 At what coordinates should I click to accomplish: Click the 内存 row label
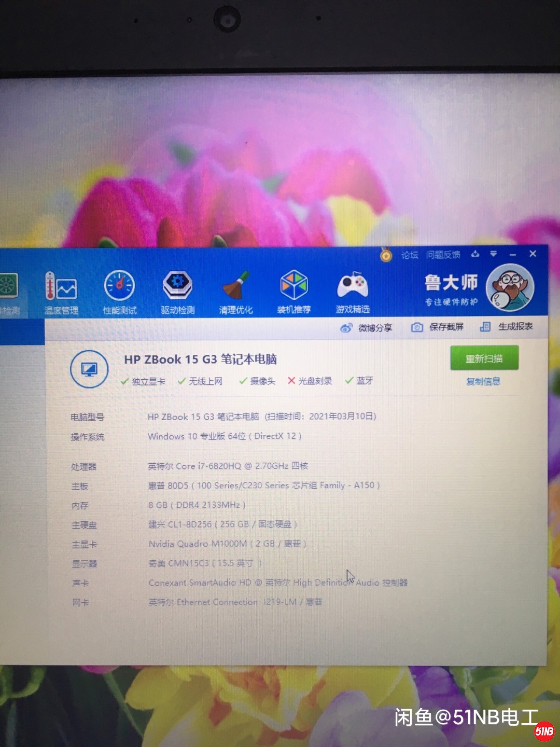80,505
